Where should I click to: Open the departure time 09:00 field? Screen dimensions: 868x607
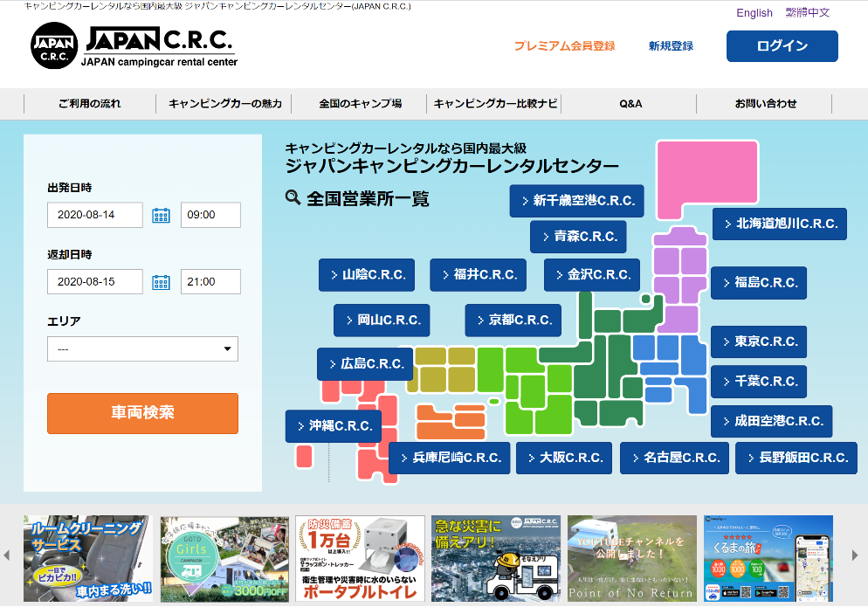click(210, 215)
